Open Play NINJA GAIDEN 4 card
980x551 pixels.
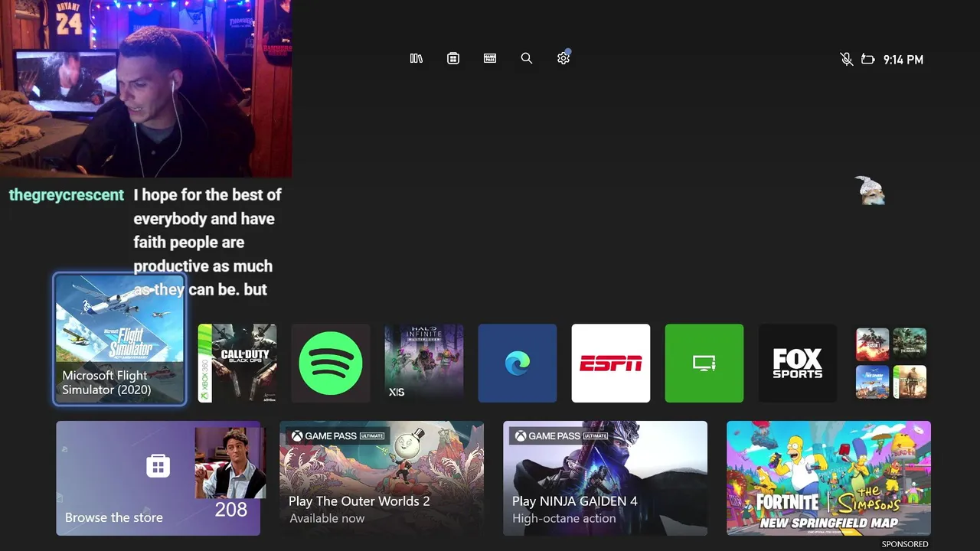pyautogui.click(x=605, y=478)
